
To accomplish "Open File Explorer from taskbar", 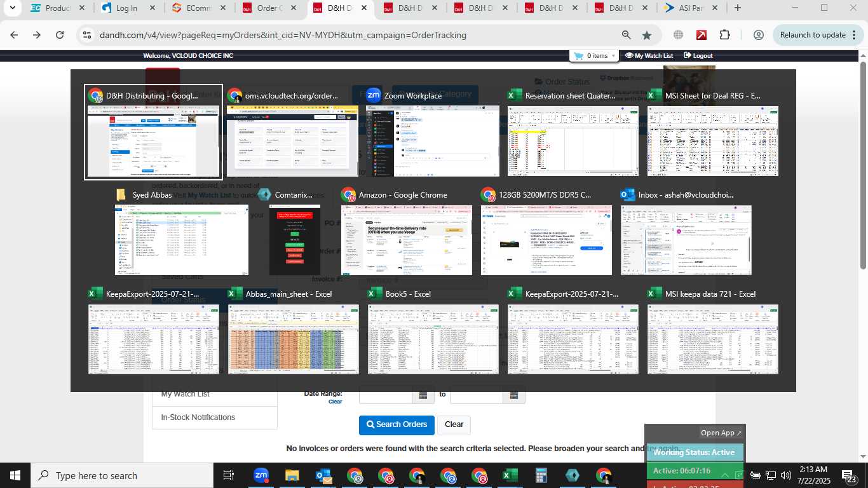I will pyautogui.click(x=292, y=475).
